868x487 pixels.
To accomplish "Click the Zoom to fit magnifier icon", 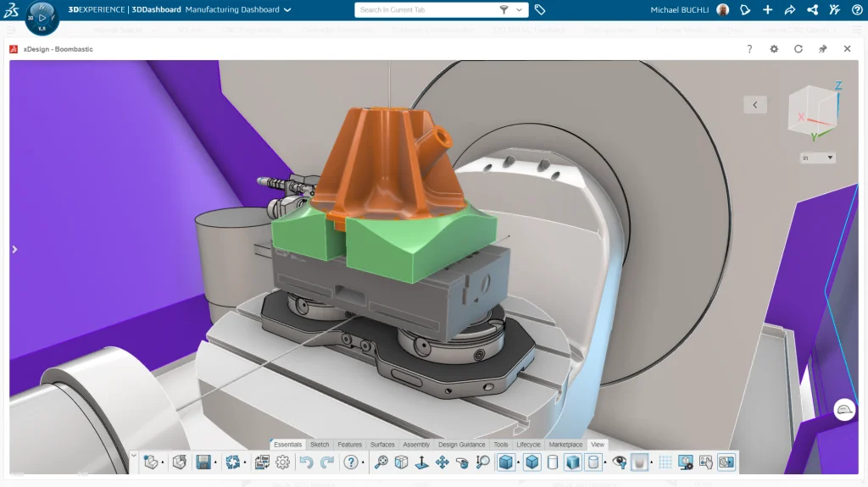I will 381,462.
